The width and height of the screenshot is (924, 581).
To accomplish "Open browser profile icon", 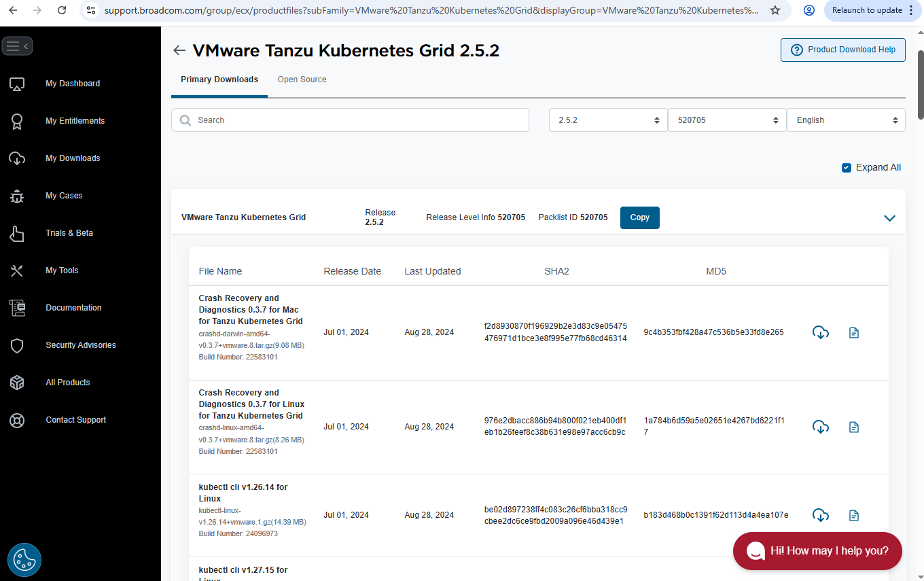I will pyautogui.click(x=809, y=10).
